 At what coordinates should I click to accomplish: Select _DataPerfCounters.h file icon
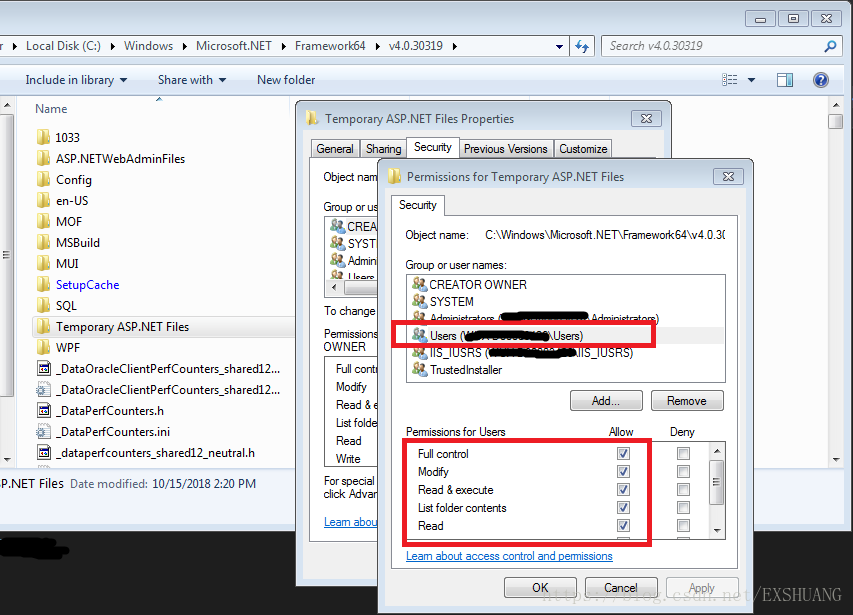coord(44,410)
